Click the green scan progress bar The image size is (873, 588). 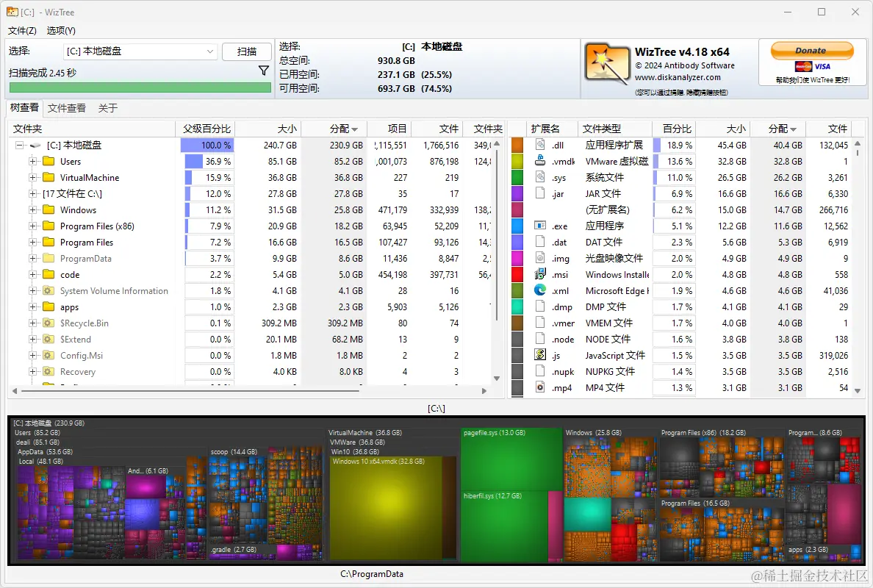140,87
